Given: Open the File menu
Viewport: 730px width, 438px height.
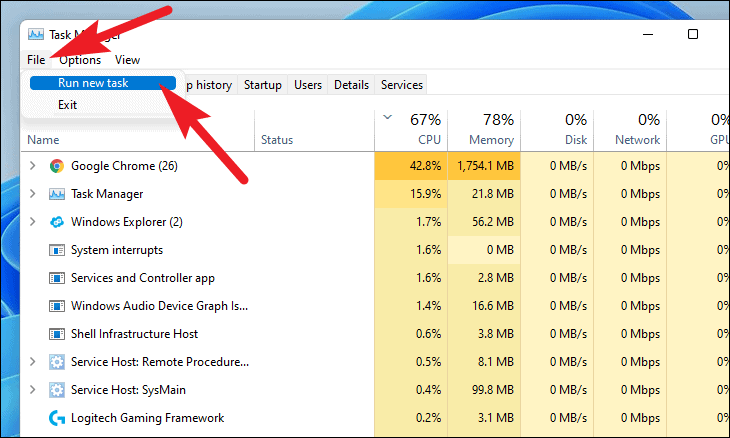Looking at the screenshot, I should pos(36,60).
